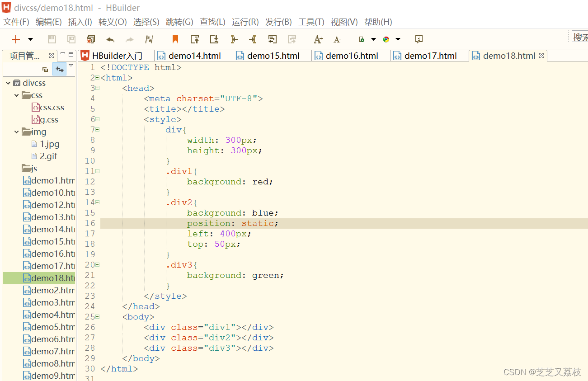
Task: Increase font size with the A+ icon
Action: point(318,39)
